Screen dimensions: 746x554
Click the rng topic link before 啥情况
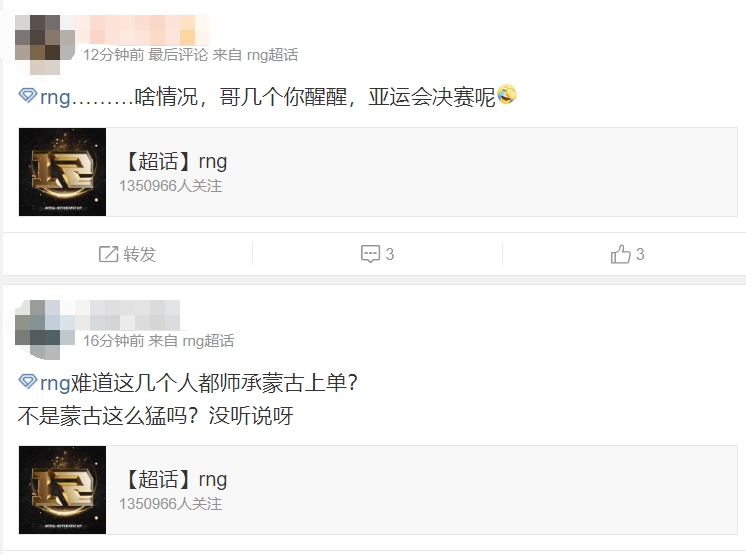tap(55, 98)
